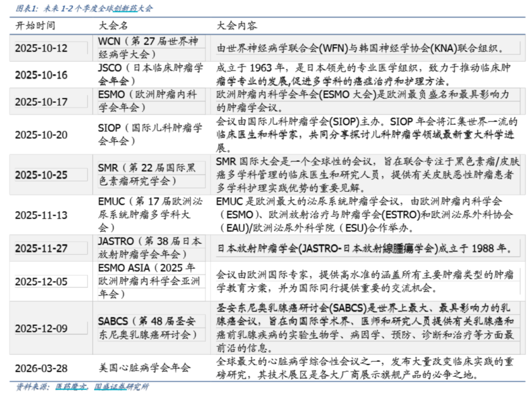This screenshot has width=532, height=393.
Task: Select the column header 开始时间
Action: [x=35, y=25]
